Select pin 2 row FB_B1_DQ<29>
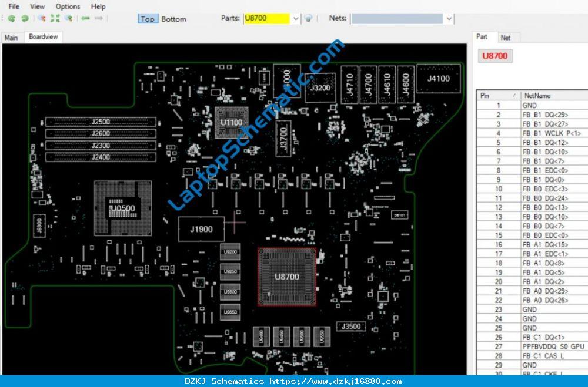The image size is (588, 387). (532, 115)
